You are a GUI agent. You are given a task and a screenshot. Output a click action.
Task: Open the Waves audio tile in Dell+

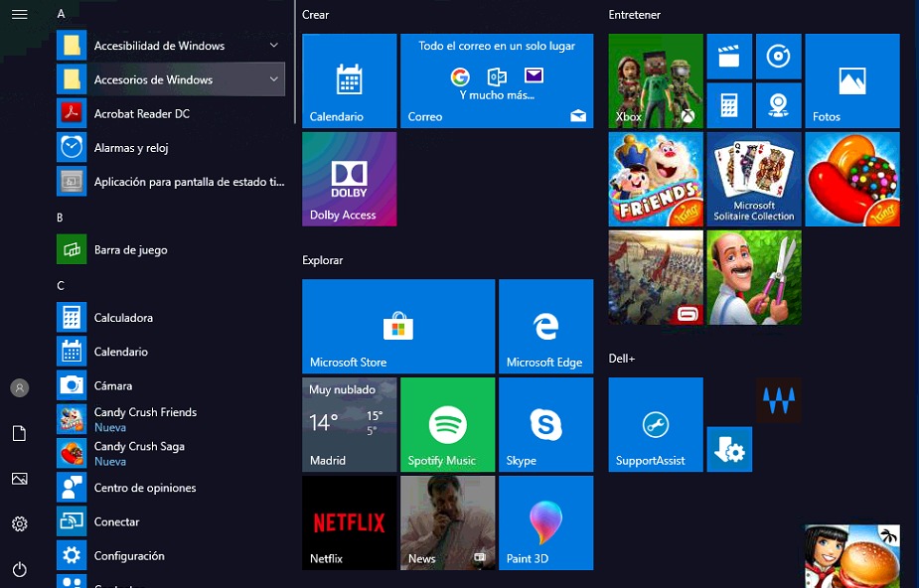[x=778, y=400]
